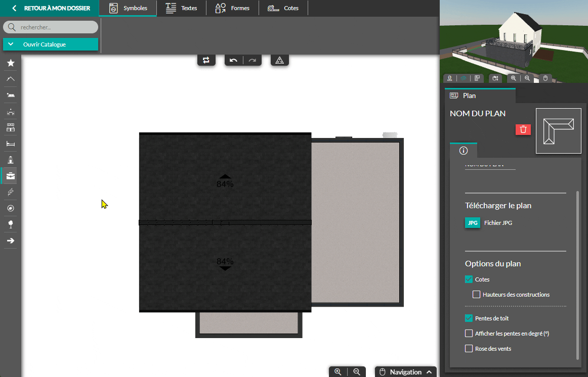Zoom in on the 3D preview
The image size is (588, 377).
click(514, 78)
